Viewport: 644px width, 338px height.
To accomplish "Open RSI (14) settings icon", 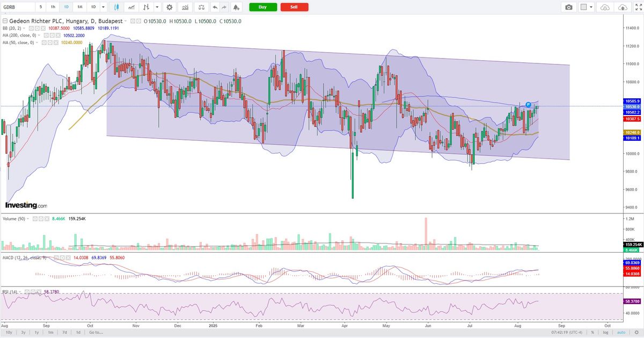I will coord(33,292).
